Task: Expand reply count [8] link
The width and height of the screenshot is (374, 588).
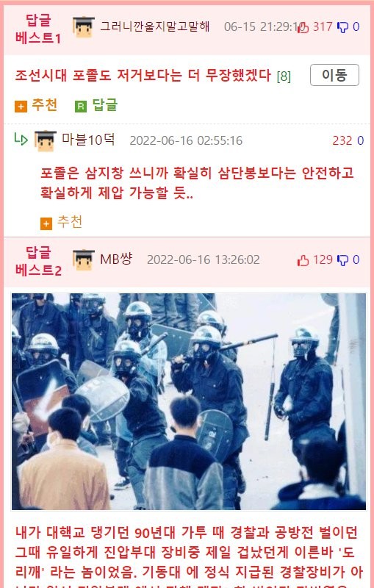Action: pyautogui.click(x=284, y=76)
